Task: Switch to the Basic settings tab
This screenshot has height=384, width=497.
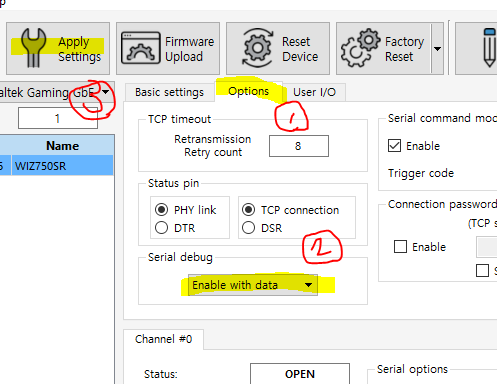Action: click(169, 92)
